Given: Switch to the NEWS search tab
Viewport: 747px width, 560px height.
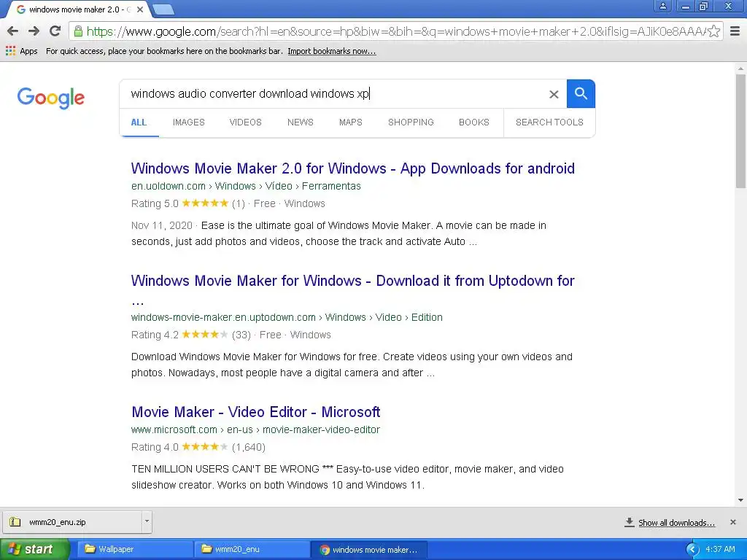Looking at the screenshot, I should click(300, 122).
